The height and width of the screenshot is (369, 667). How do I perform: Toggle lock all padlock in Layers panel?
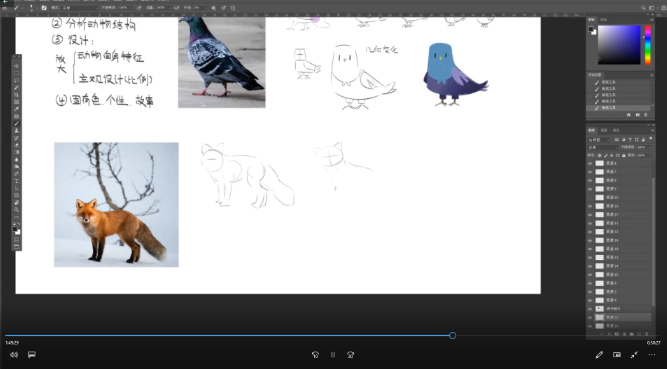[x=624, y=155]
